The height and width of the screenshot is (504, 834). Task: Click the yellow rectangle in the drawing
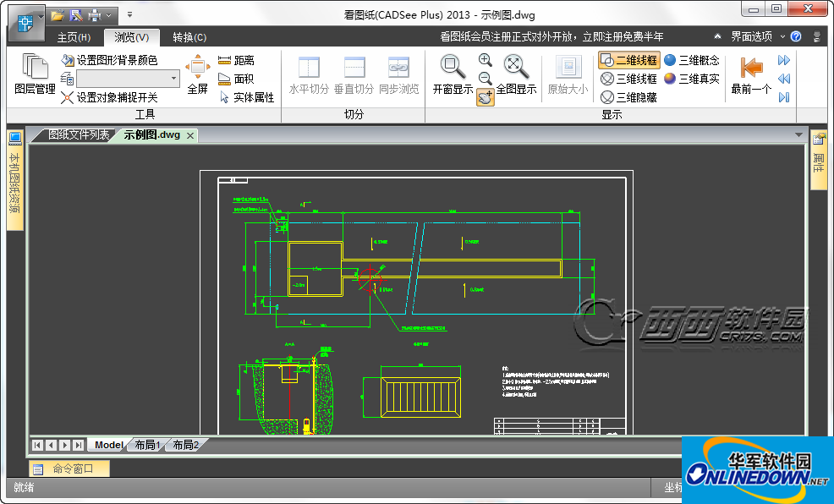pyautogui.click(x=315, y=268)
